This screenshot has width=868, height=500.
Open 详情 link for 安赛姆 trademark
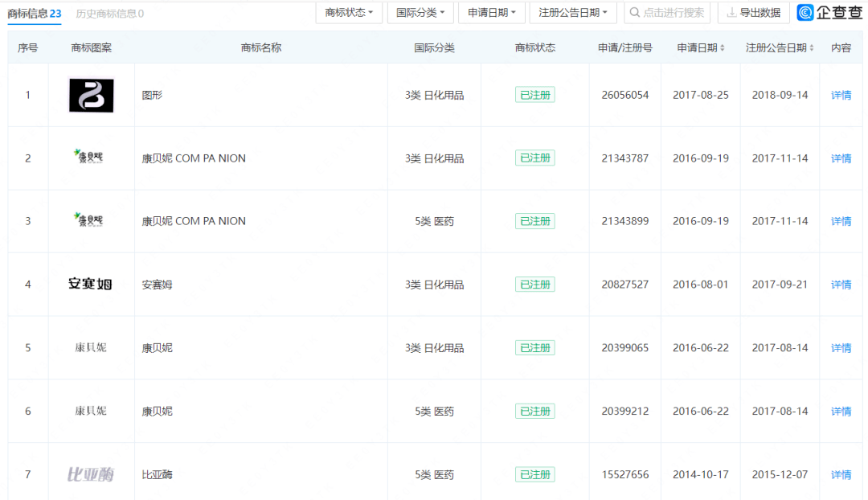click(841, 285)
